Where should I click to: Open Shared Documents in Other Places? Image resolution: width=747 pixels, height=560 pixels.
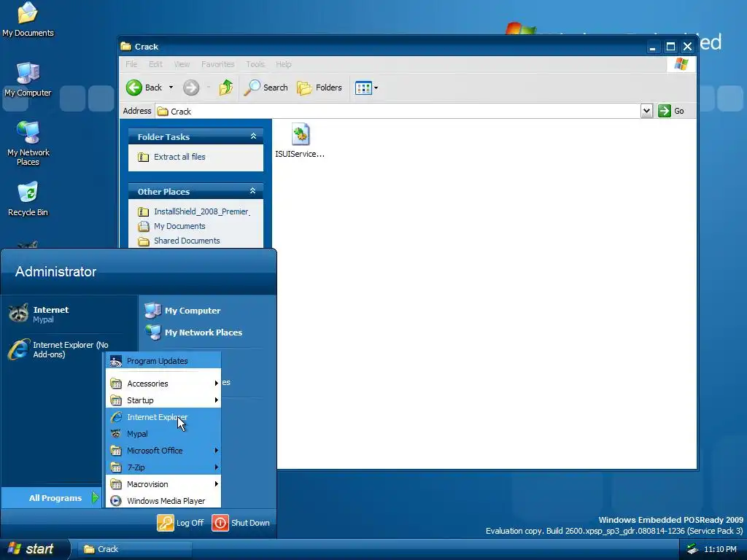point(187,241)
